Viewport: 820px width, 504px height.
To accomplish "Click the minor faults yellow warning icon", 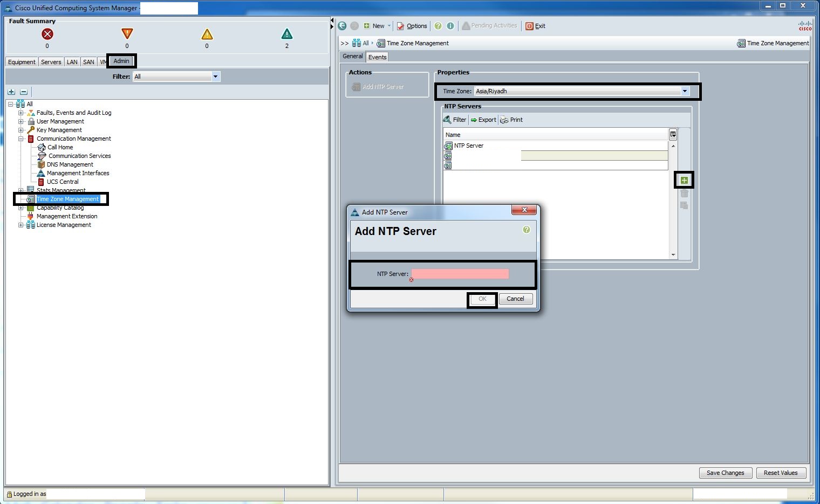I will click(x=207, y=34).
